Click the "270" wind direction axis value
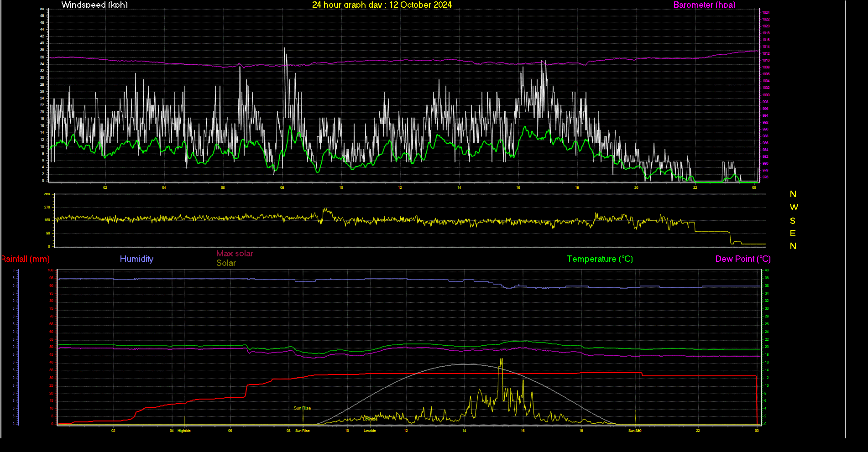Viewport: 868px width, 452px height. pyautogui.click(x=47, y=207)
